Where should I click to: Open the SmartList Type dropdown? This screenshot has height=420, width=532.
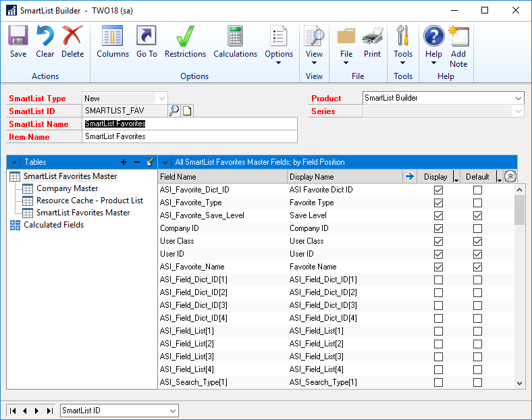point(162,99)
